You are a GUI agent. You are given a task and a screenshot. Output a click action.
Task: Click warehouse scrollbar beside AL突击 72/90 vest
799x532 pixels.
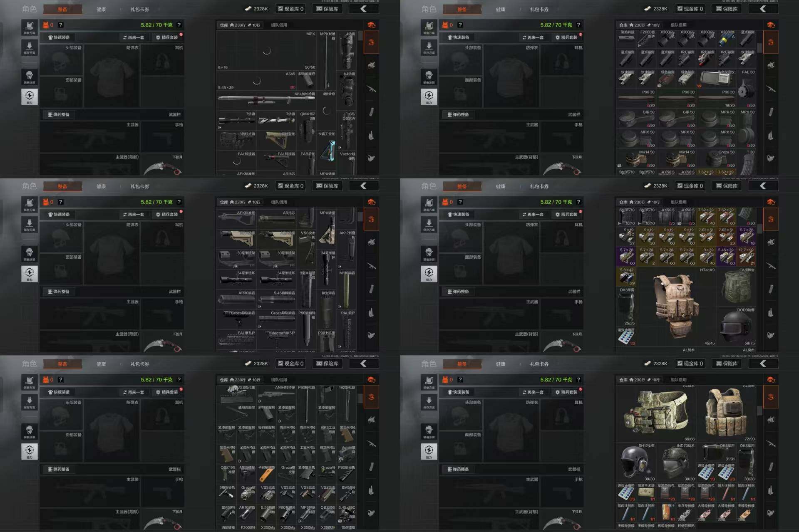tap(759, 410)
